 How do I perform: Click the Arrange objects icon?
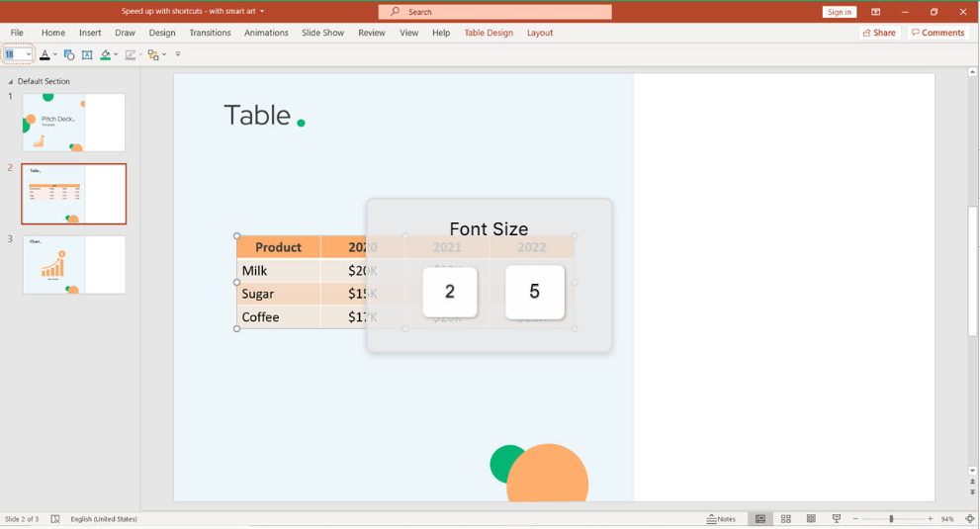pyautogui.click(x=153, y=55)
